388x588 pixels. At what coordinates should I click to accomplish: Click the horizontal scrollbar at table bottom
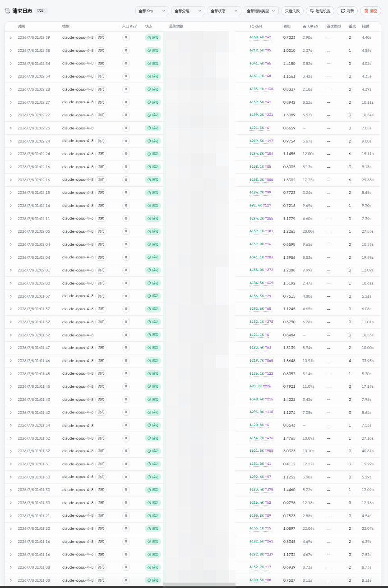[199, 585]
